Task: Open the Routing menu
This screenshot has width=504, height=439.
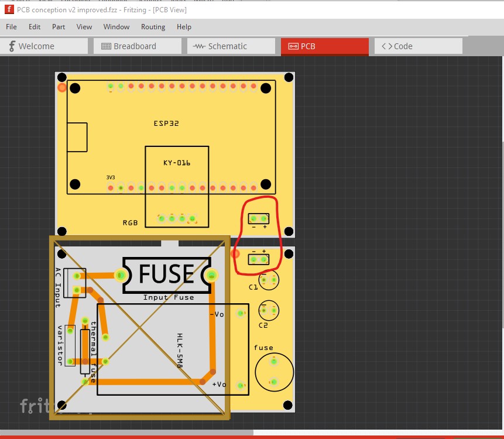Action: 153,27
